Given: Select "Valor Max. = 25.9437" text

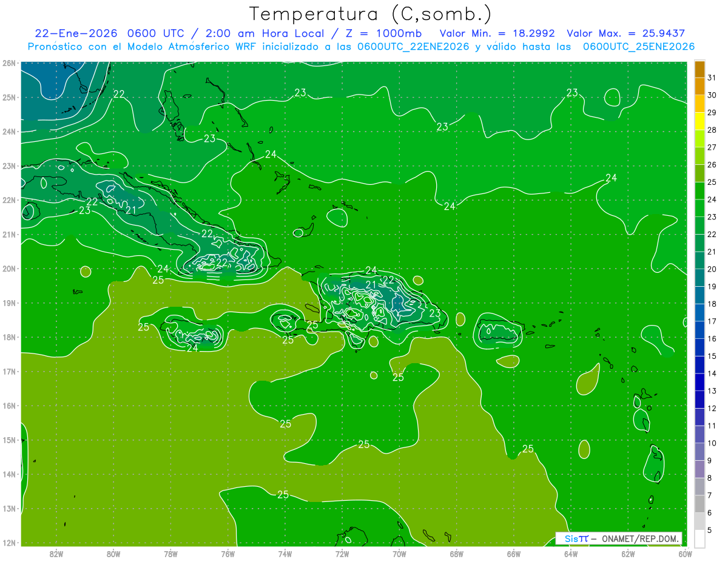Looking at the screenshot, I should (625, 33).
